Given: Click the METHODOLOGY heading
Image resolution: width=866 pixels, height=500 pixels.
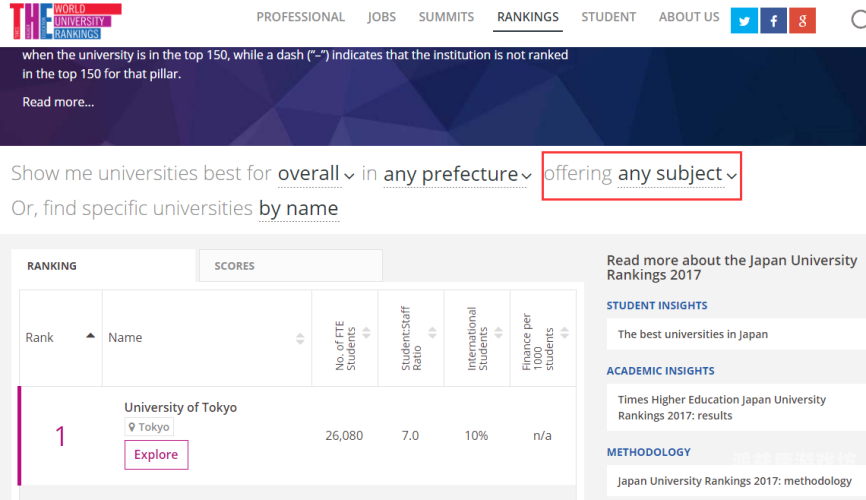Looking at the screenshot, I should [648, 452].
